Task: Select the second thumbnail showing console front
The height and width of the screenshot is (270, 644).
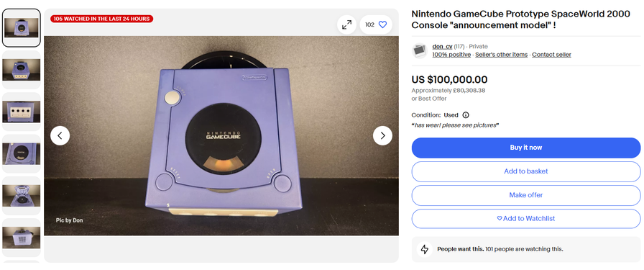Action: [22, 70]
